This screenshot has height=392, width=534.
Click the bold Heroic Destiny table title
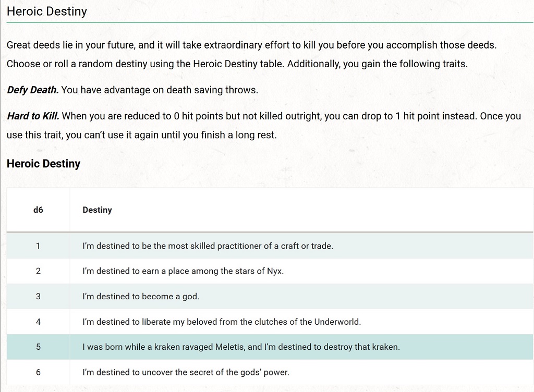point(44,164)
